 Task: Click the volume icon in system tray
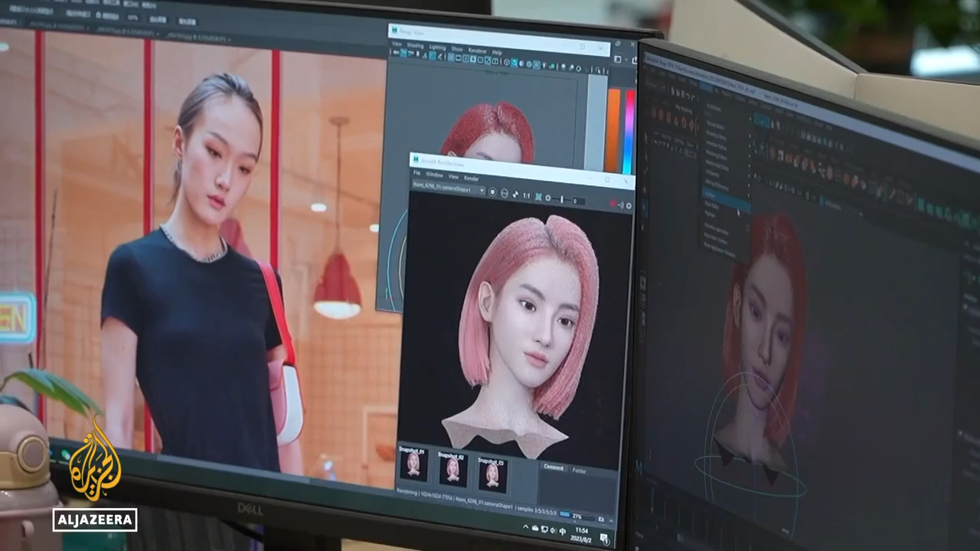coord(551,530)
